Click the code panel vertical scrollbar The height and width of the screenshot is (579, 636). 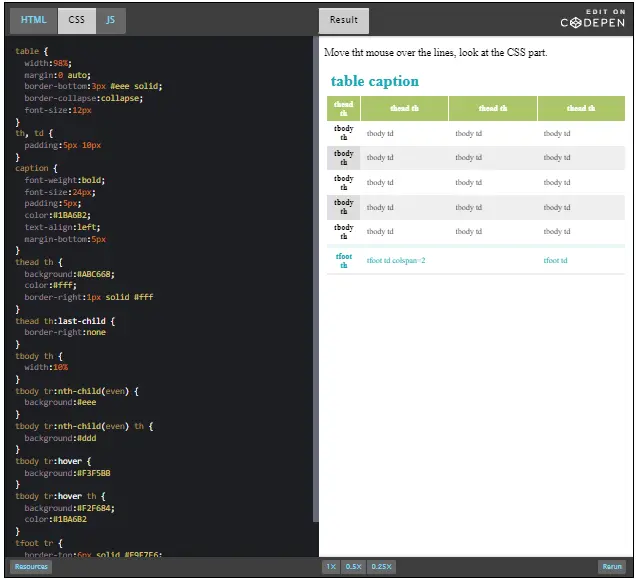coord(316,279)
